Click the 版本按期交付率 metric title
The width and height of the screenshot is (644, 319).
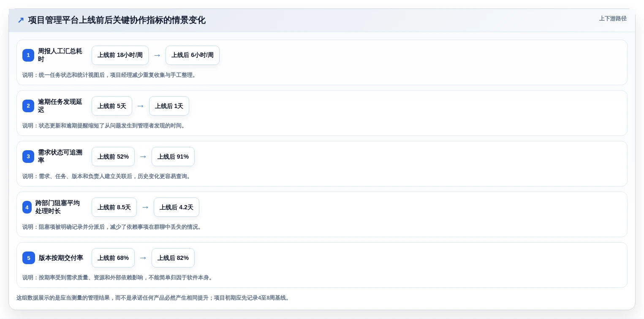[61, 258]
